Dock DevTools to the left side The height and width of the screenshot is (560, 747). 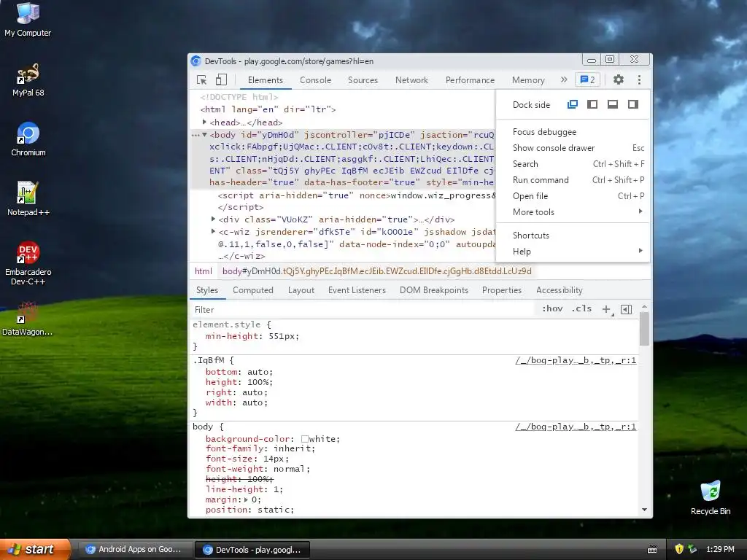(x=592, y=104)
